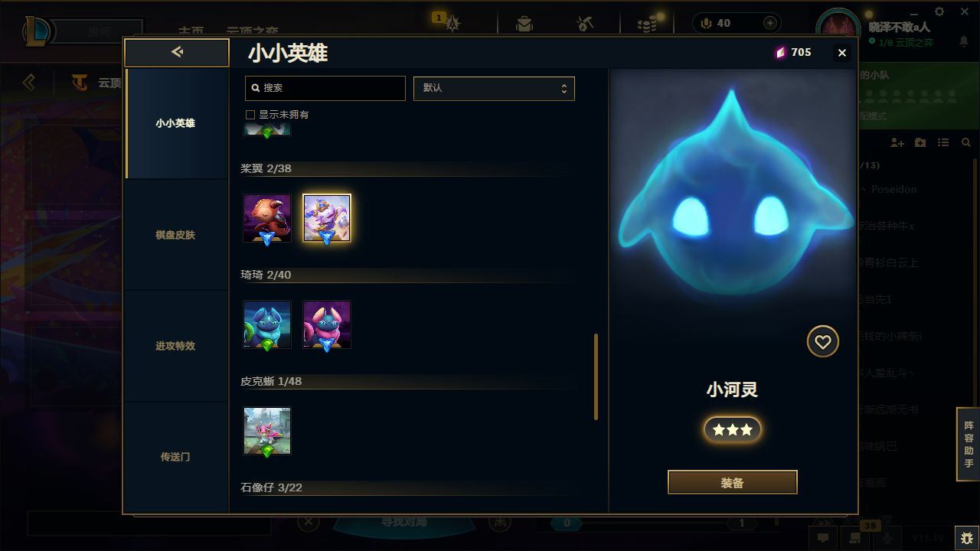Image resolution: width=980 pixels, height=551 pixels.
Task: Click the 装备 equip button
Action: [732, 483]
